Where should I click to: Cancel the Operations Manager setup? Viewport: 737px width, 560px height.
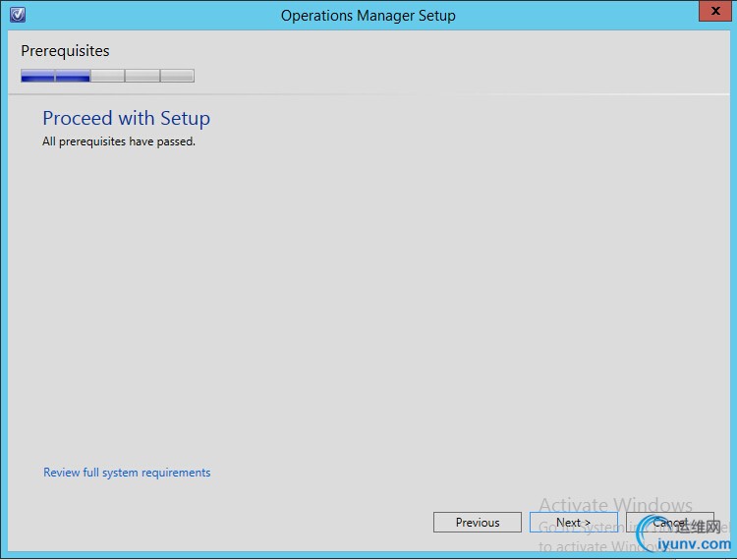point(670,522)
